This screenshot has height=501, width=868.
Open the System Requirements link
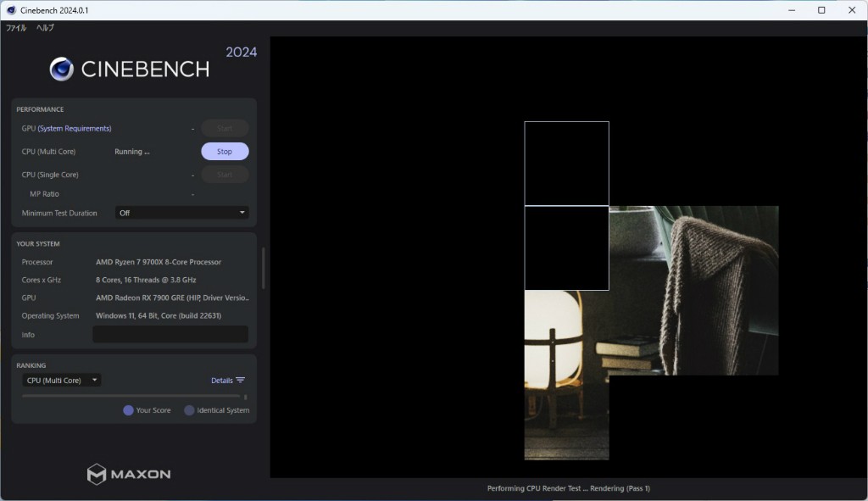[75, 129]
